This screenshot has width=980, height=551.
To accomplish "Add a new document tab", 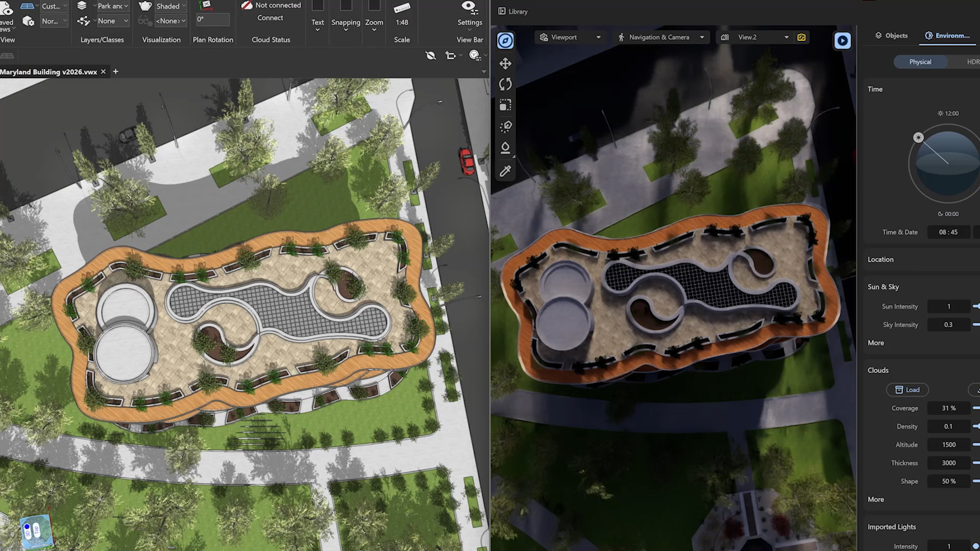I will point(115,71).
